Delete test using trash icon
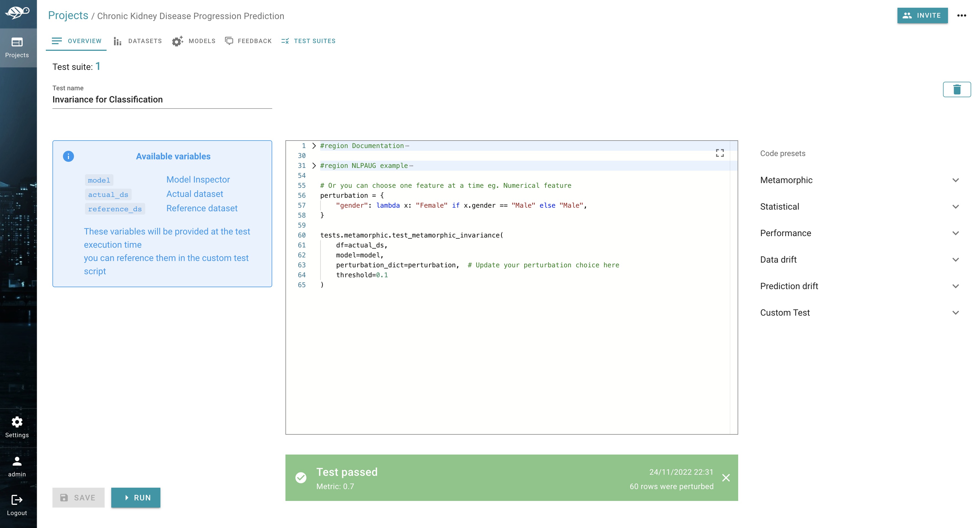Image resolution: width=980 pixels, height=528 pixels. [957, 89]
